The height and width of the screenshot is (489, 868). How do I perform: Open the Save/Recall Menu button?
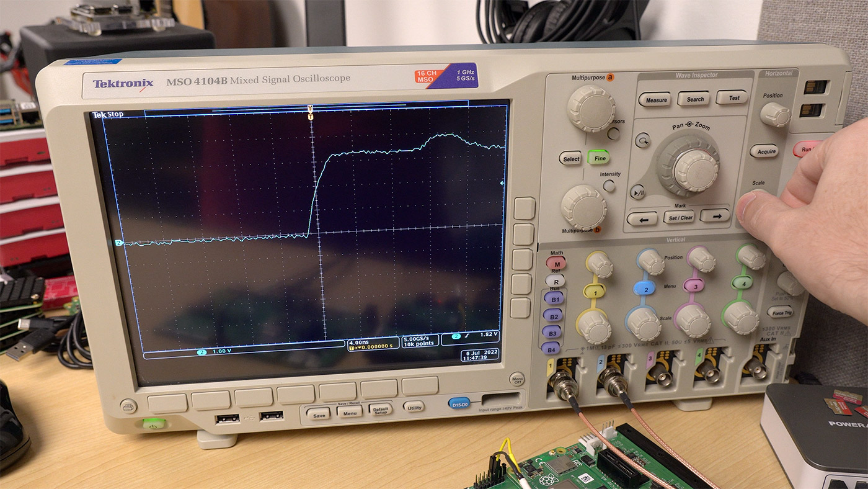350,411
